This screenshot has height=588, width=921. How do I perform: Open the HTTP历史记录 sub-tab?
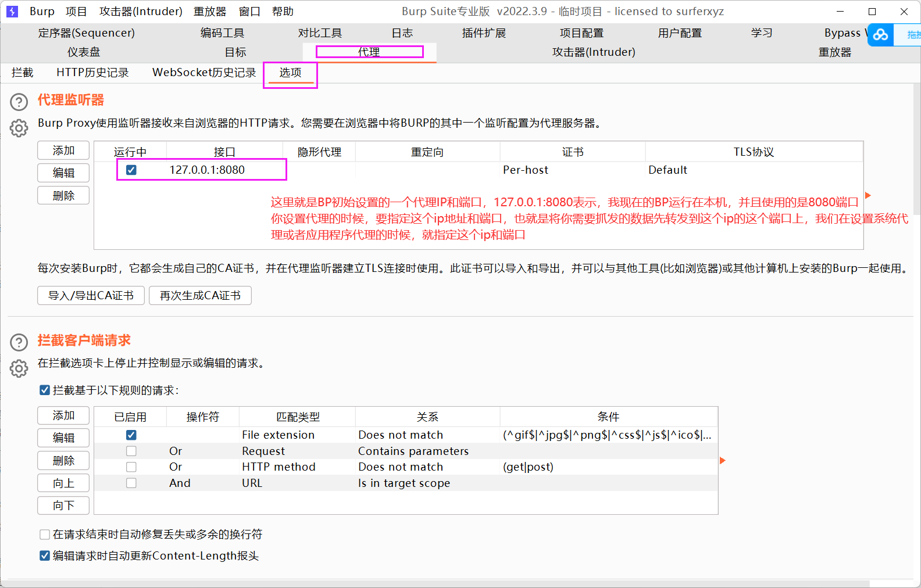click(92, 73)
